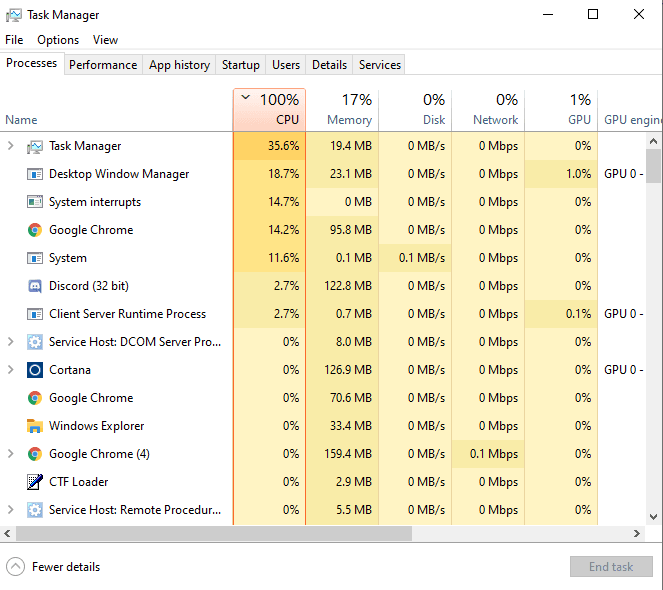Select the Service Host DCOM gear icon
The height and width of the screenshot is (590, 663).
click(x=35, y=342)
